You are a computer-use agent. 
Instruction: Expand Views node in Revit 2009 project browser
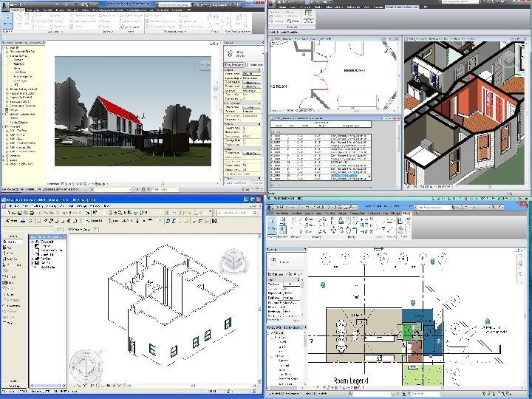[33, 242]
